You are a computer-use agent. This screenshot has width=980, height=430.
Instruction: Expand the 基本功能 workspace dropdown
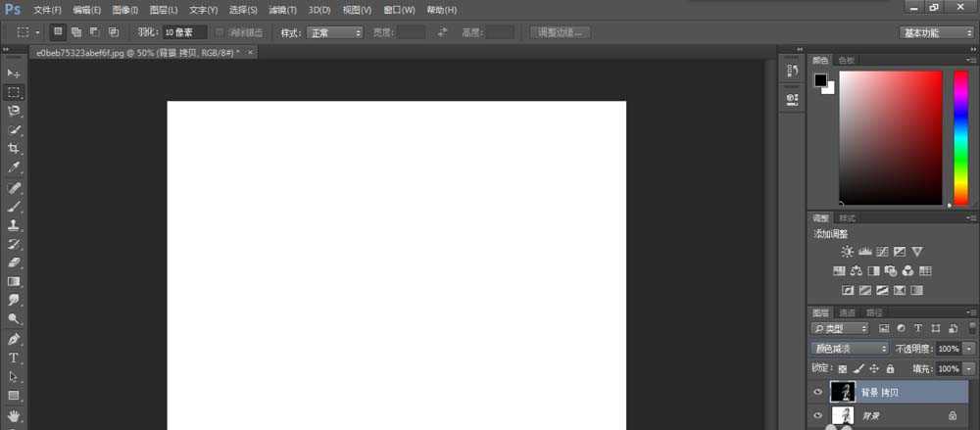click(936, 32)
